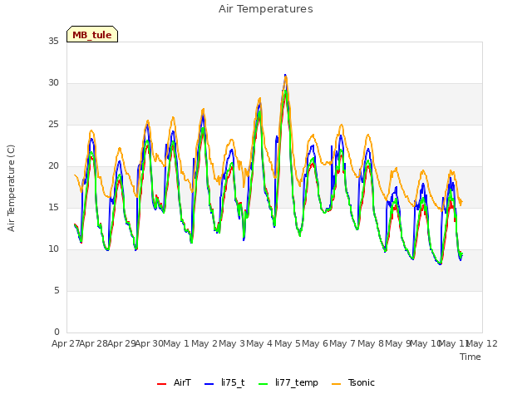Image resolution: width=532 pixels, height=399 pixels.
Task: Click the first Tsonic data point at Apr 27
Action: tap(75, 175)
